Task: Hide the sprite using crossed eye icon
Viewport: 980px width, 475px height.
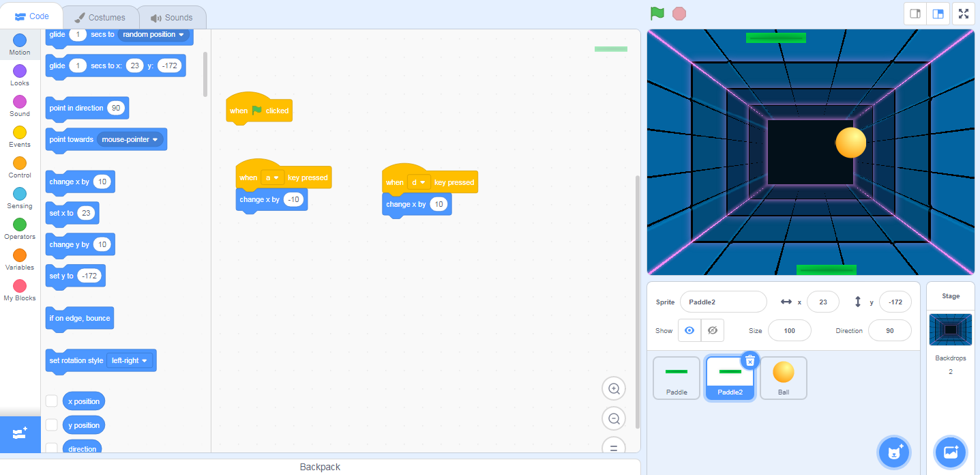Action: (x=713, y=330)
